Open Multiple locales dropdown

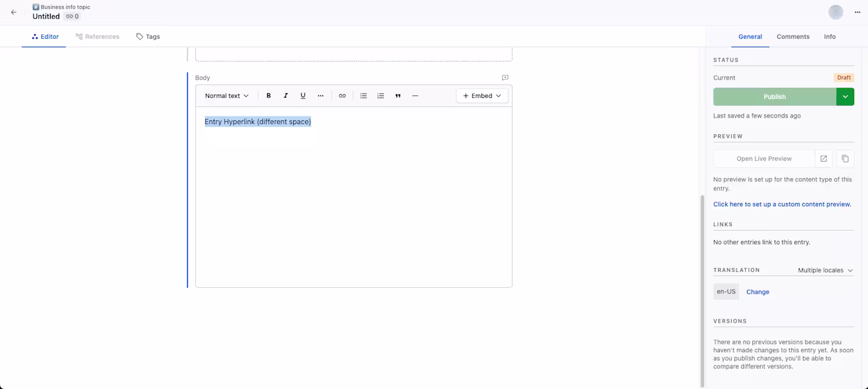pos(825,270)
